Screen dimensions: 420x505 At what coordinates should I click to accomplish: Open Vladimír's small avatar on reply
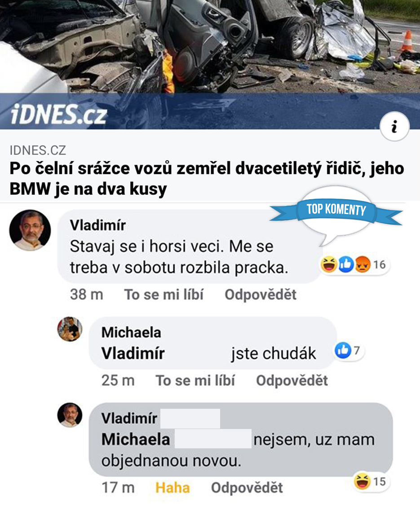(70, 415)
